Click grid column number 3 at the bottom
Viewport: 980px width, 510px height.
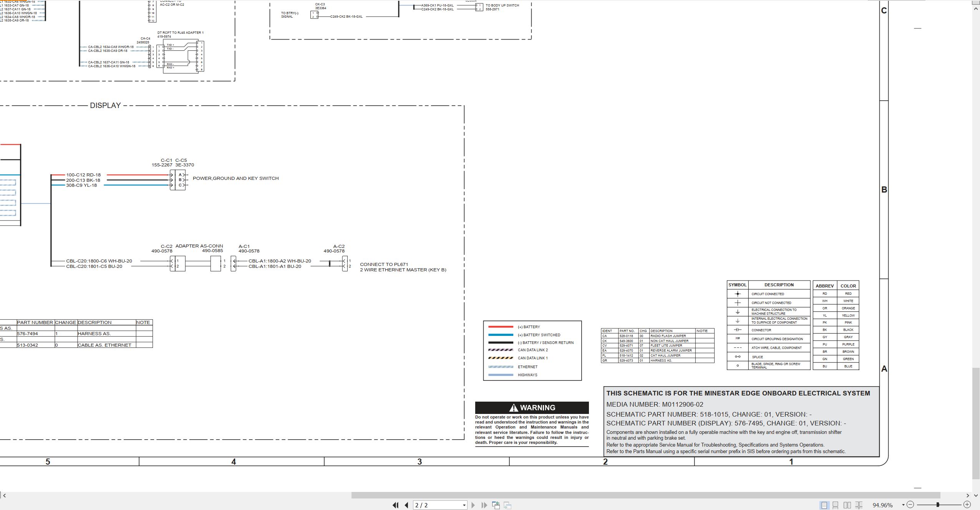click(x=420, y=462)
